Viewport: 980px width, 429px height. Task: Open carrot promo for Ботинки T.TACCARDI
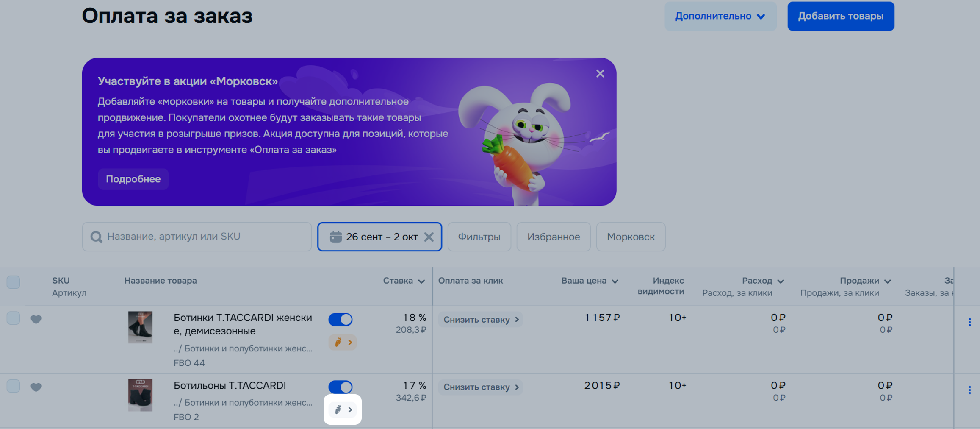tap(343, 342)
